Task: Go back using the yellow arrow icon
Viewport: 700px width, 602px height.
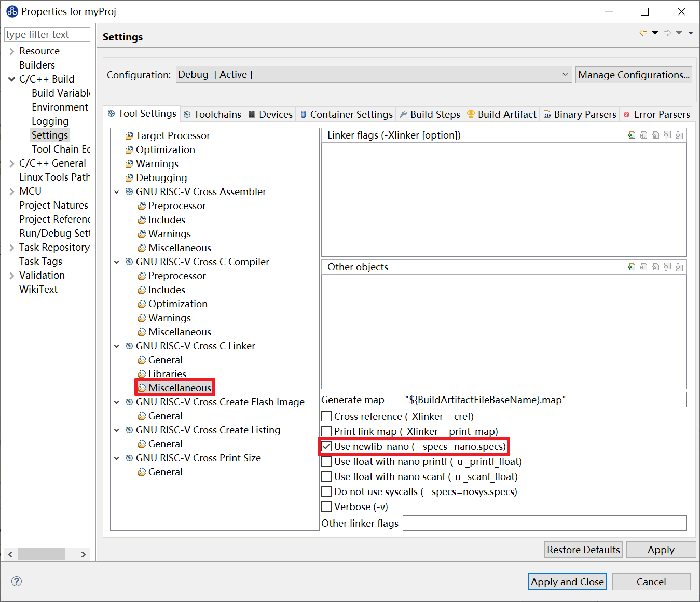Action: [643, 33]
